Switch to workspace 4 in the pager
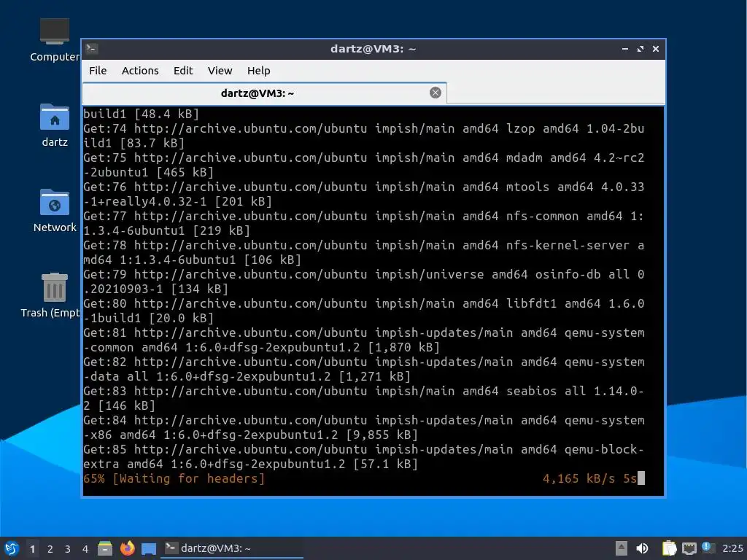Image resolution: width=747 pixels, height=560 pixels. [x=85, y=549]
